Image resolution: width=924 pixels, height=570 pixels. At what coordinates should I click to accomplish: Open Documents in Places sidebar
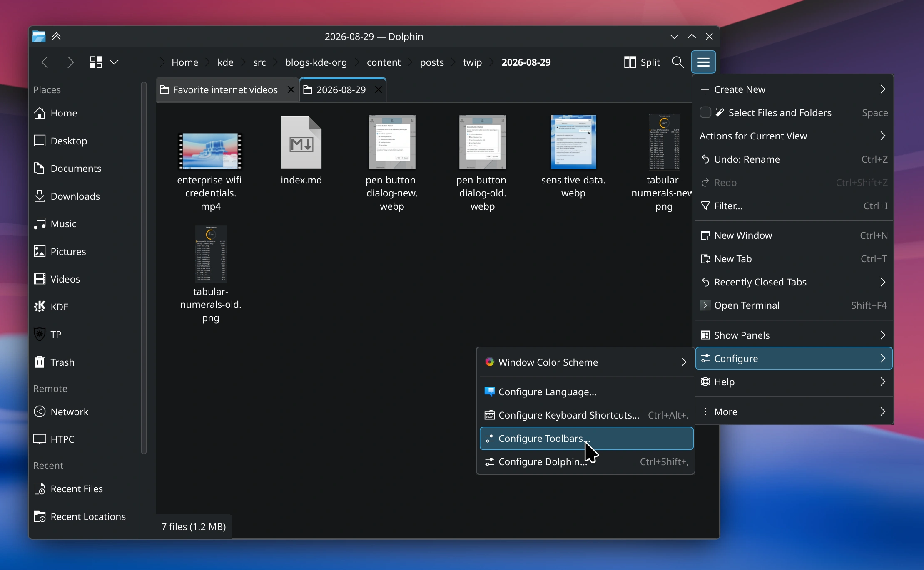click(82, 169)
